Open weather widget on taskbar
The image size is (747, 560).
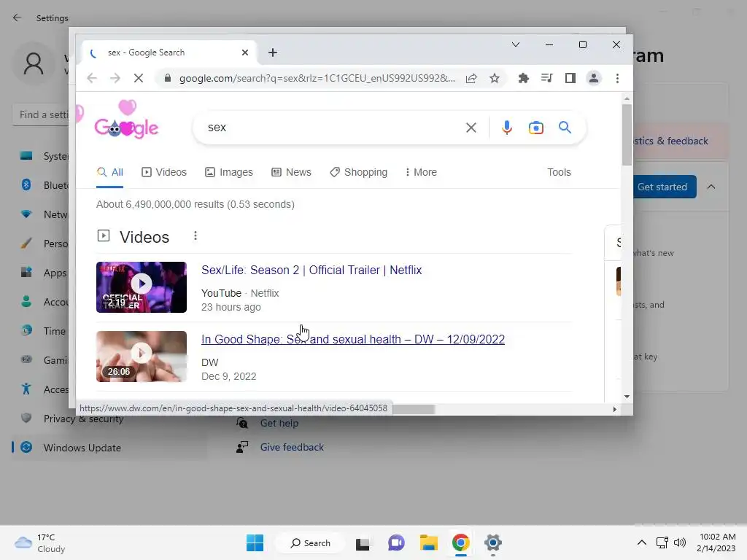click(40, 542)
